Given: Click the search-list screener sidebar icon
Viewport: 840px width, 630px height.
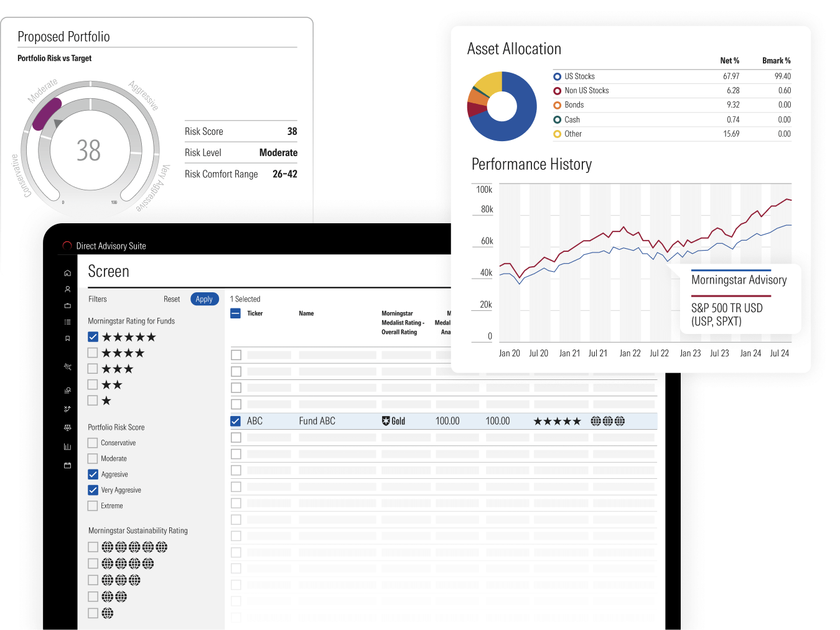Looking at the screenshot, I should [67, 391].
